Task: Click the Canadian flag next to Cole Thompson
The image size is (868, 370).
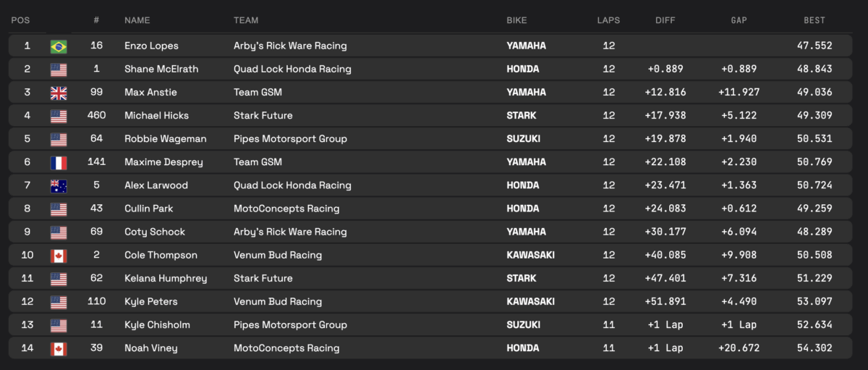Action: click(x=59, y=256)
